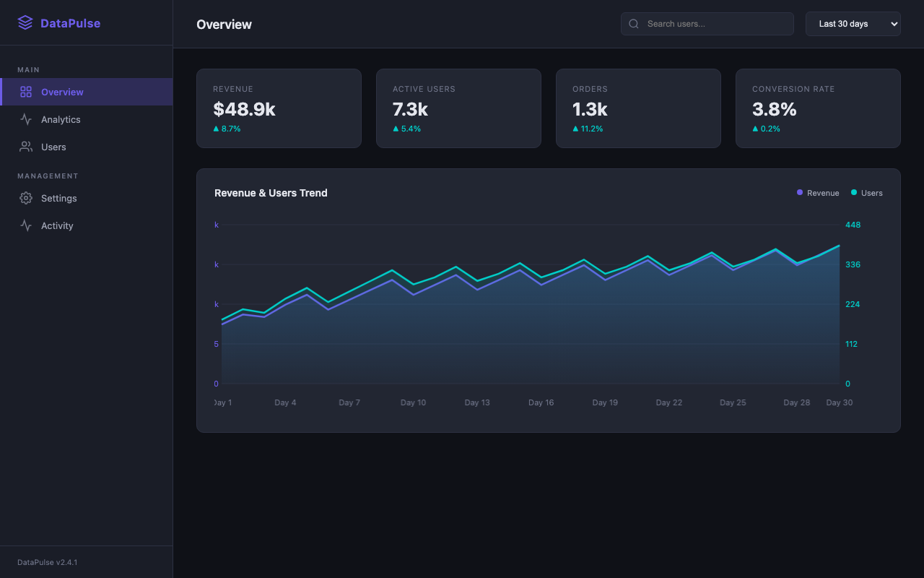This screenshot has width=924, height=578.
Task: Click the Day 28 axis label
Action: tap(796, 402)
